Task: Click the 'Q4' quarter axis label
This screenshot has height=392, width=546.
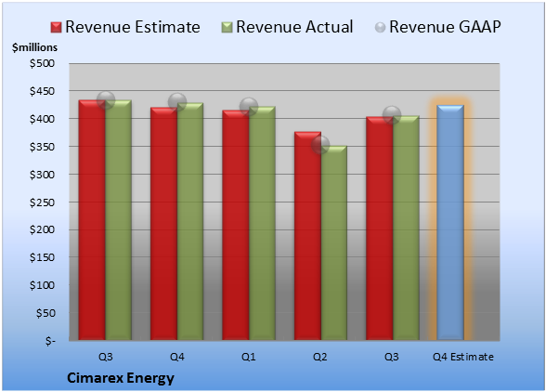Action: click(176, 357)
